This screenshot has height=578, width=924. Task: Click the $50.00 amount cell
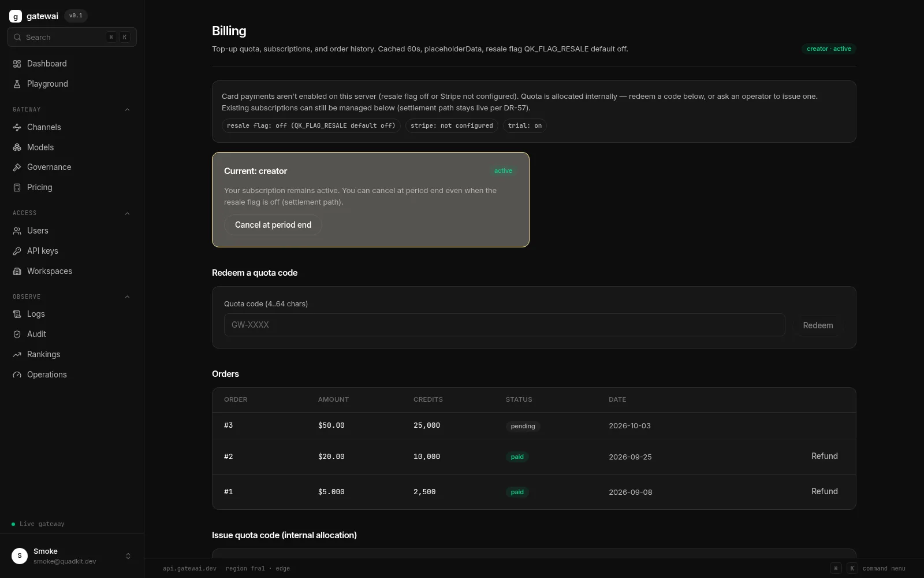(331, 425)
